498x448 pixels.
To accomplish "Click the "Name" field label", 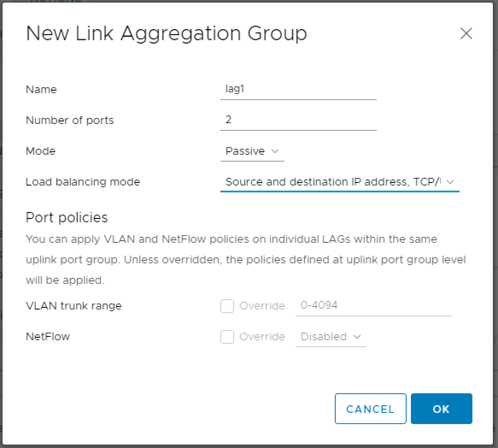I will point(41,89).
